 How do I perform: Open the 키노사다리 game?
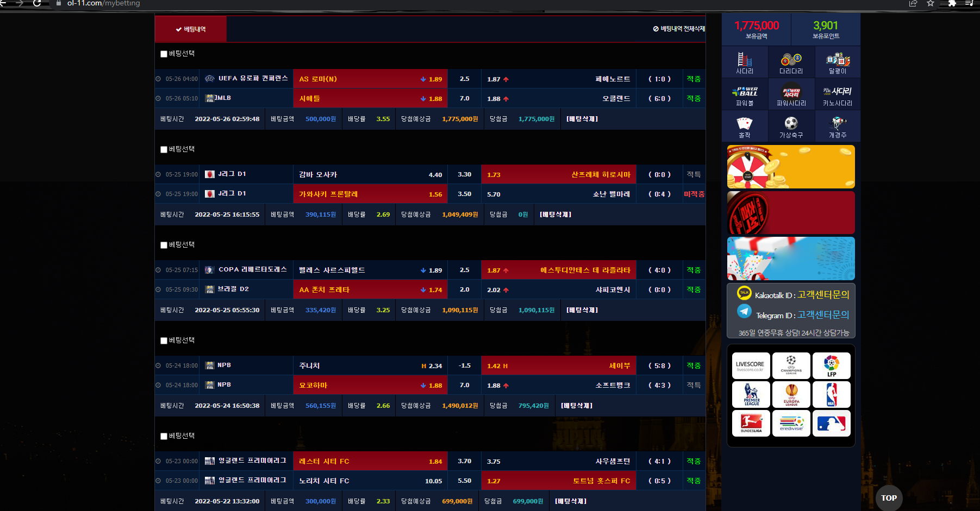pos(838,94)
